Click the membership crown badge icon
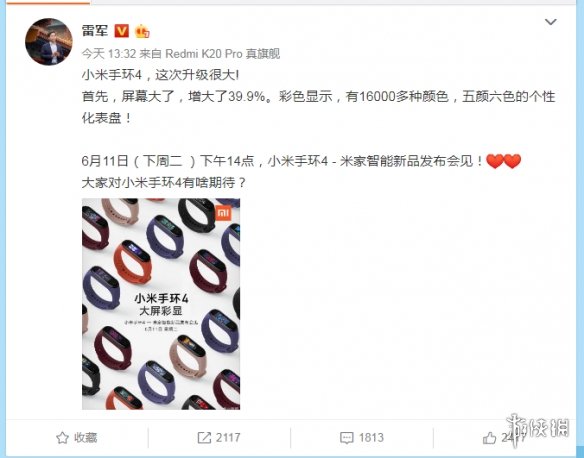The height and width of the screenshot is (458, 584). click(142, 31)
